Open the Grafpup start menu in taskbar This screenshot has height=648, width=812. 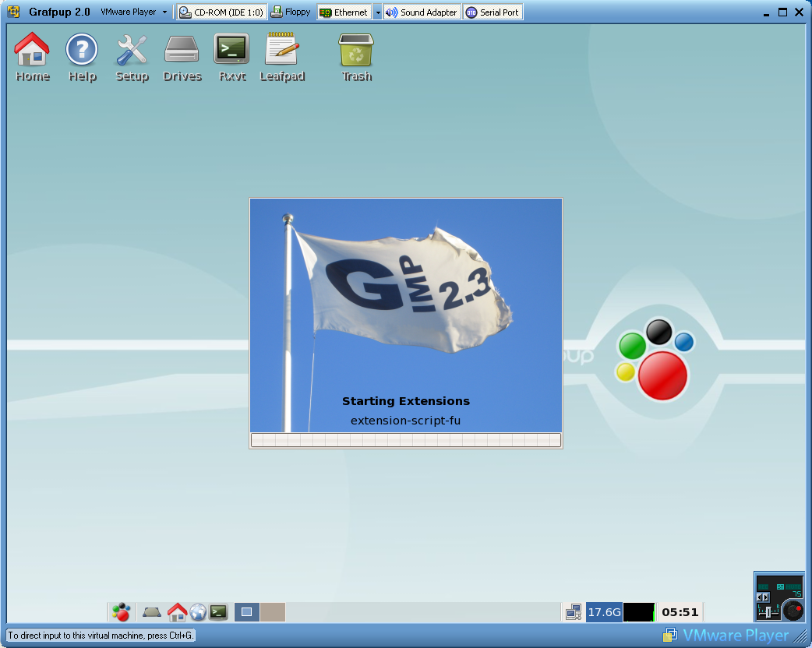tap(122, 611)
